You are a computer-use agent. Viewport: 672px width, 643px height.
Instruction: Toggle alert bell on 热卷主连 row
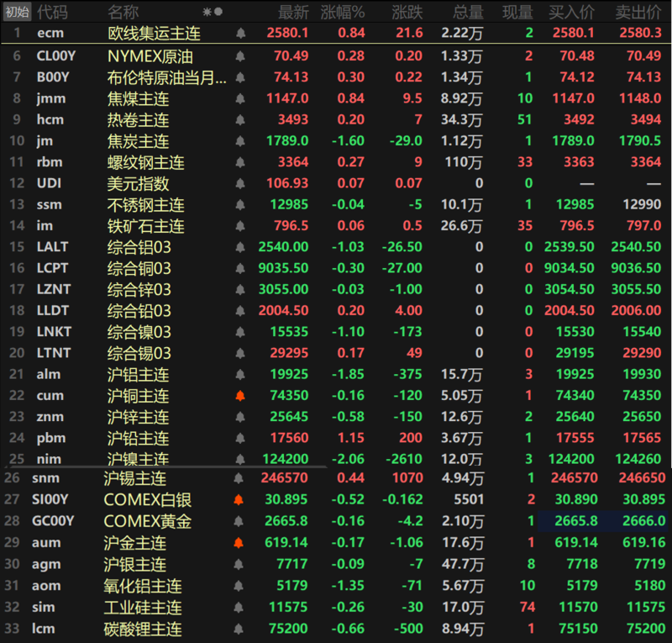[240, 119]
